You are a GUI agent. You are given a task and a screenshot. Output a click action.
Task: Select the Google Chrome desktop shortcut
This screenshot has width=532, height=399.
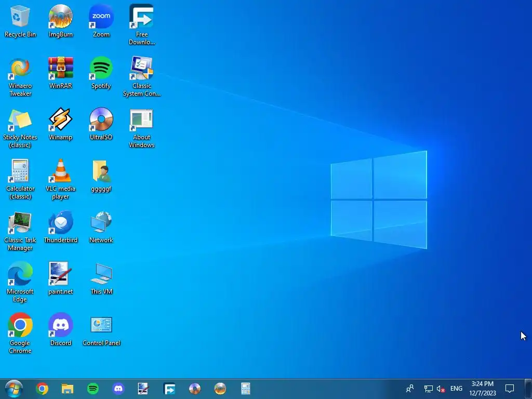[20, 334]
